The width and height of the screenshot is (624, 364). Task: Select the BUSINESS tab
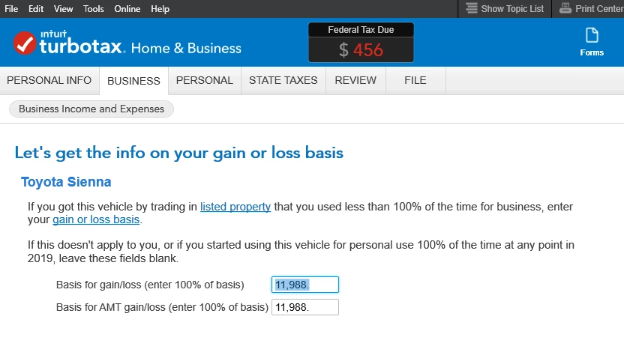click(133, 81)
